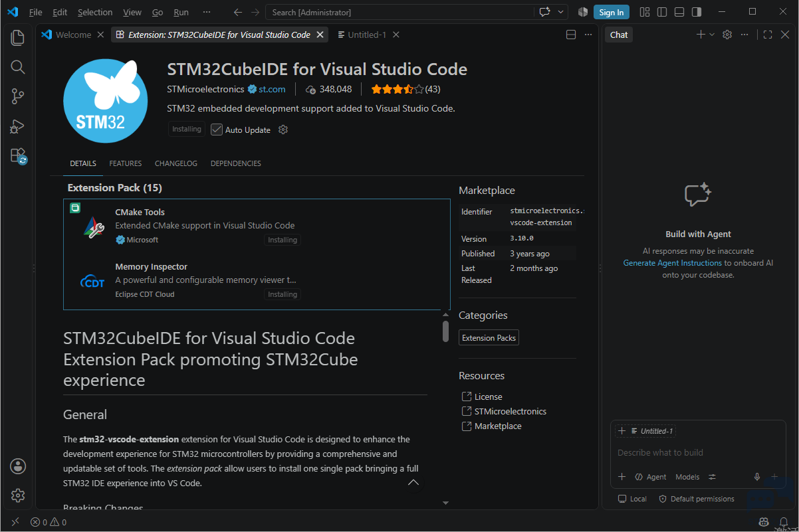Viewport: 799px width, 532px height.
Task: Click the new chat plus icon
Action: [701, 35]
